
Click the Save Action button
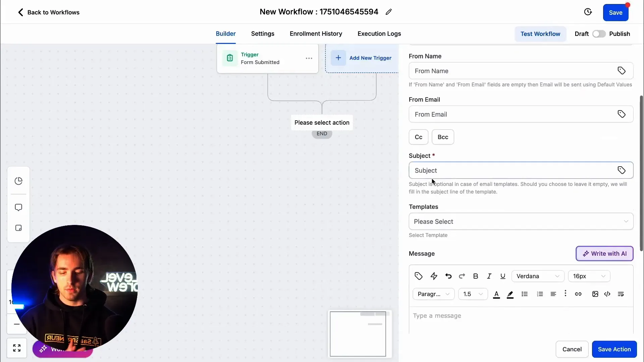[614, 349]
